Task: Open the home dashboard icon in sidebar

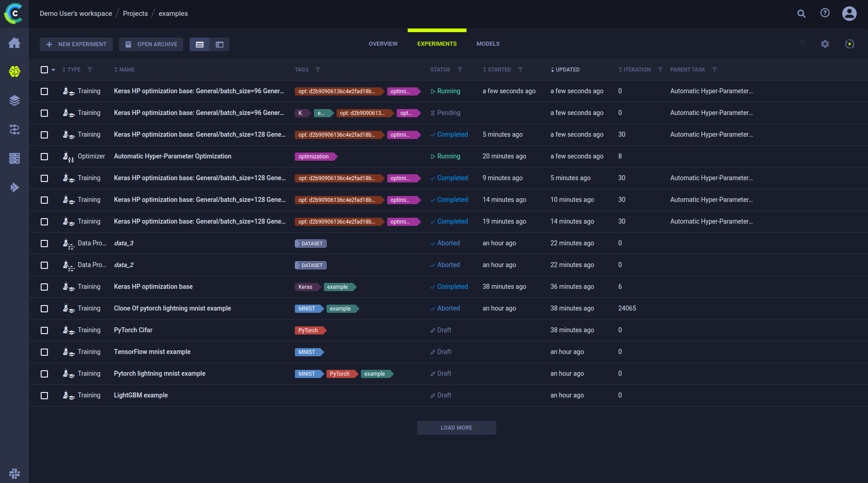Action: coord(14,43)
